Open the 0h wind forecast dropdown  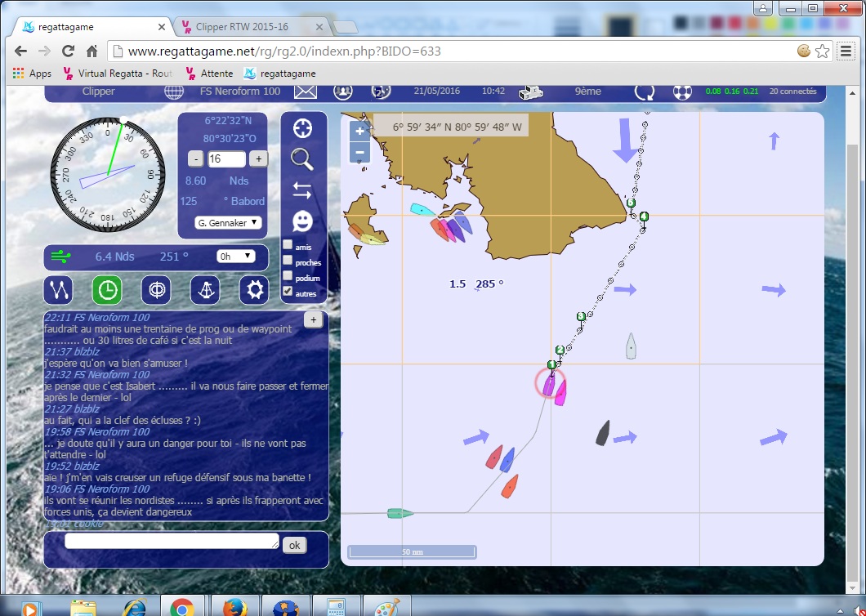tap(235, 257)
